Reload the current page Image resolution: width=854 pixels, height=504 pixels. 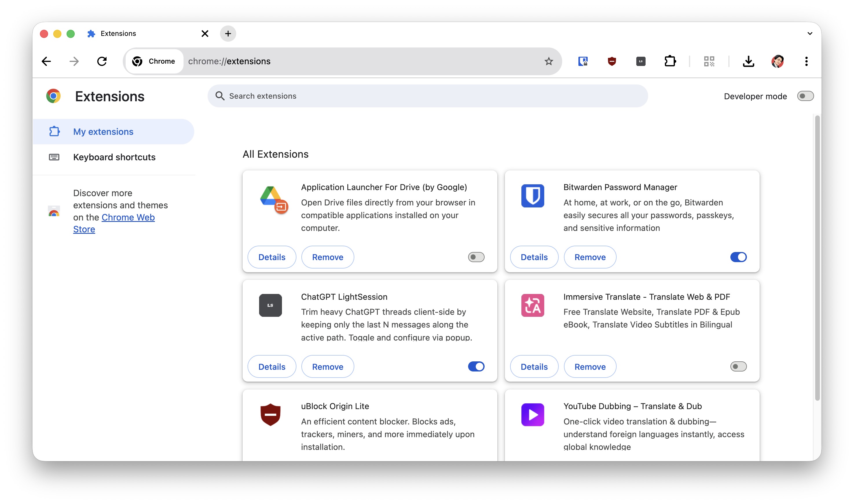click(x=102, y=61)
